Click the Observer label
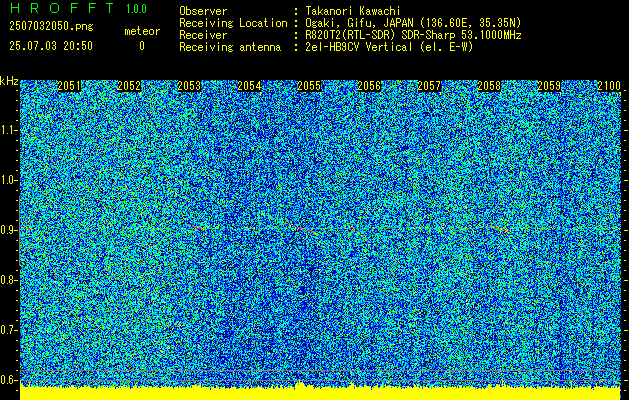The width and height of the screenshot is (629, 400). (x=203, y=11)
